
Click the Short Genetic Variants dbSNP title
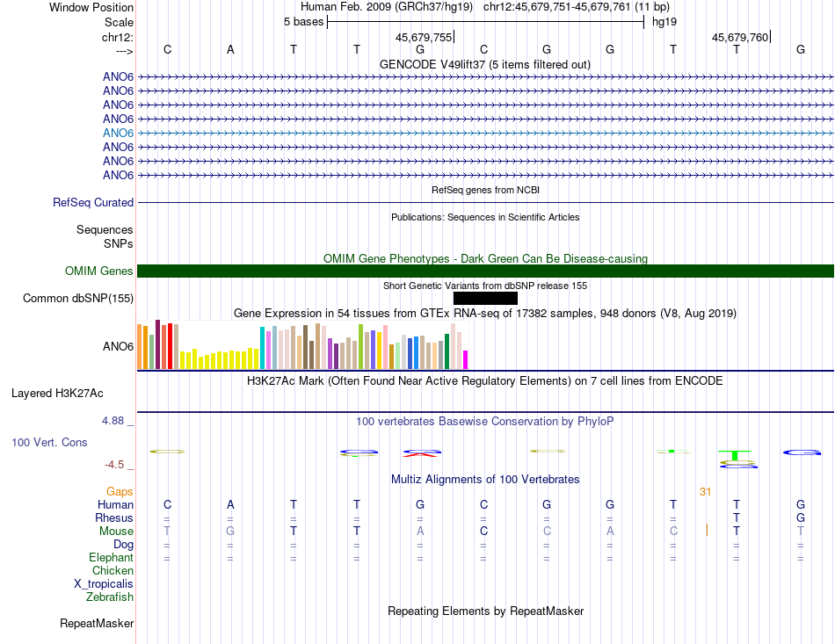485,286
